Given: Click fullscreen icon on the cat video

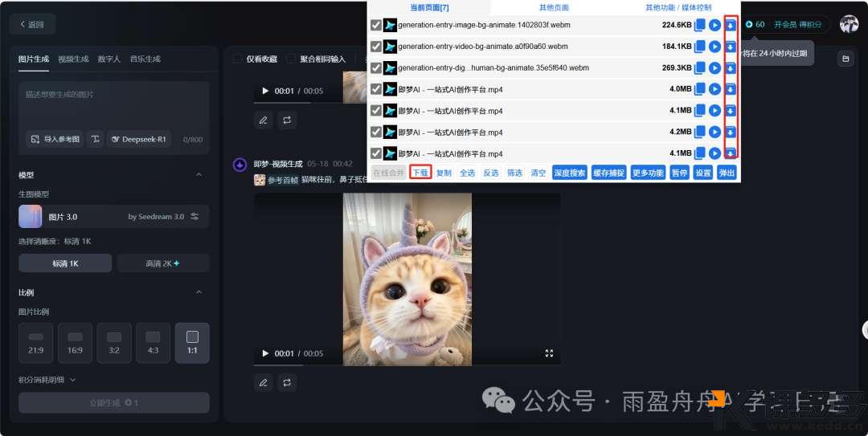Looking at the screenshot, I should click(550, 353).
